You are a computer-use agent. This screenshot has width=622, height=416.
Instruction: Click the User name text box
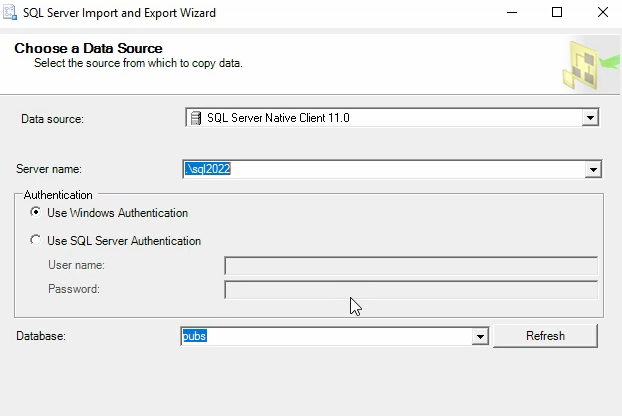click(x=411, y=265)
